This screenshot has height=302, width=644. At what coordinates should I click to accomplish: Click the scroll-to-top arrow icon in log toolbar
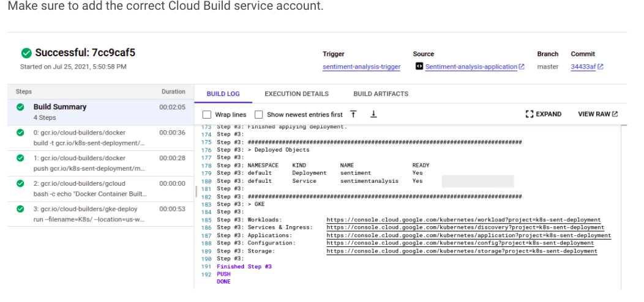coord(353,114)
